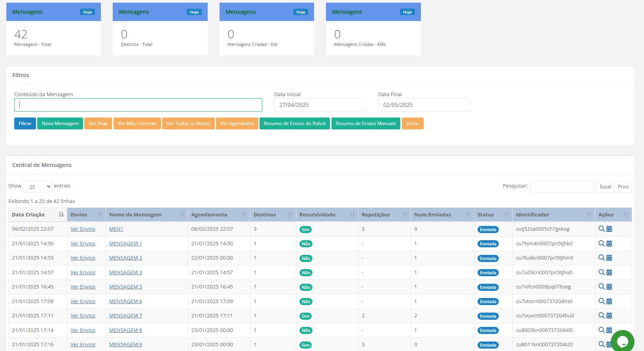Open the MENSAGEM 6 link
Viewport: 644px width, 351px height.
tap(125, 301)
